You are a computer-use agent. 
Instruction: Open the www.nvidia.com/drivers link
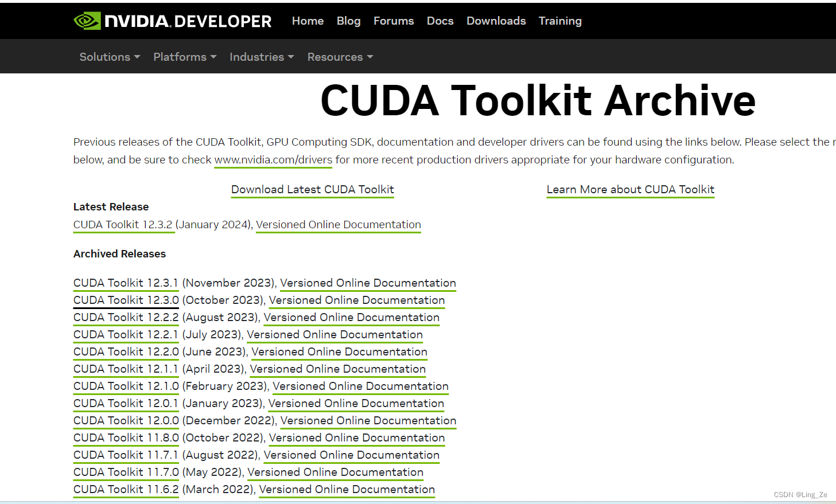tap(273, 160)
